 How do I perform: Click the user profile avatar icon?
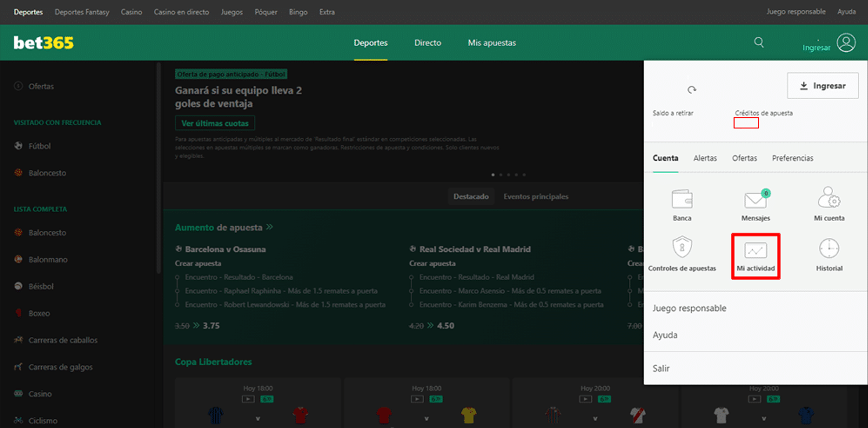coord(847,43)
